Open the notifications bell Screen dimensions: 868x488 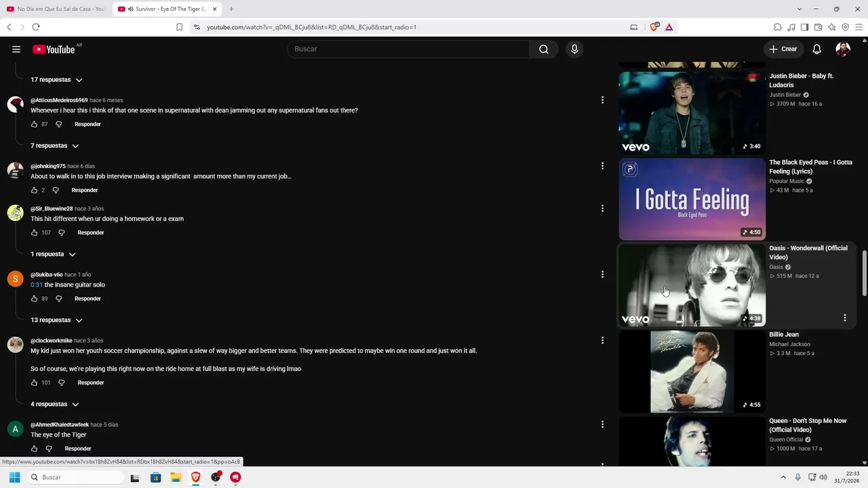[817, 49]
